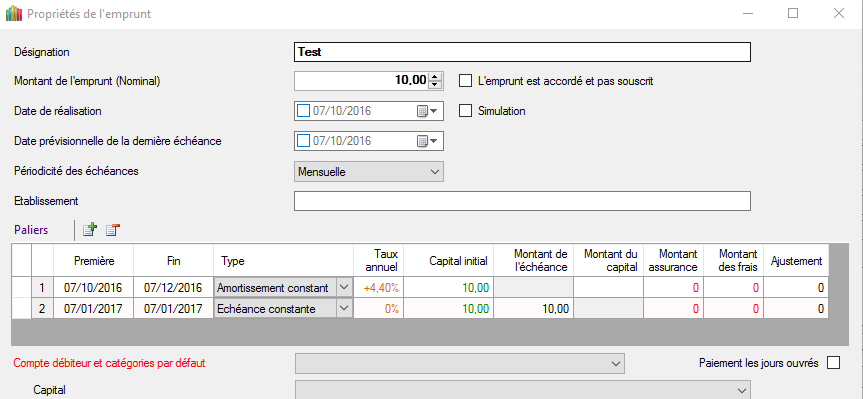Add a new palier row icon
The width and height of the screenshot is (863, 399).
(x=90, y=230)
